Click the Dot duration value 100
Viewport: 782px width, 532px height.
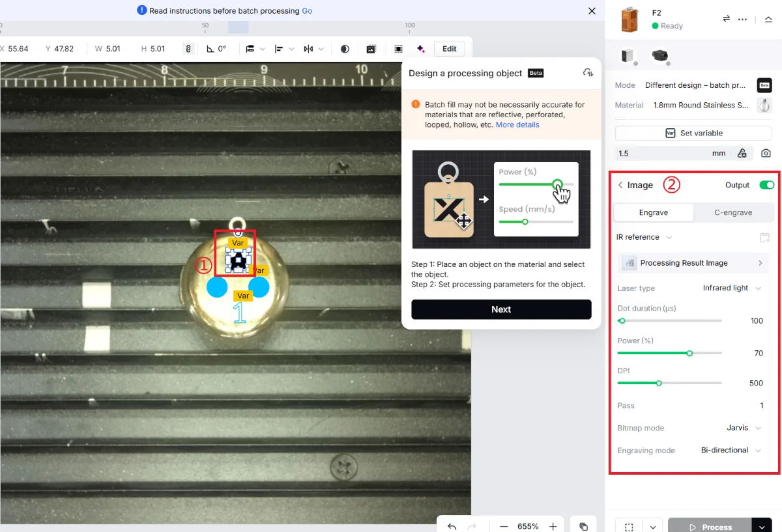tap(757, 321)
